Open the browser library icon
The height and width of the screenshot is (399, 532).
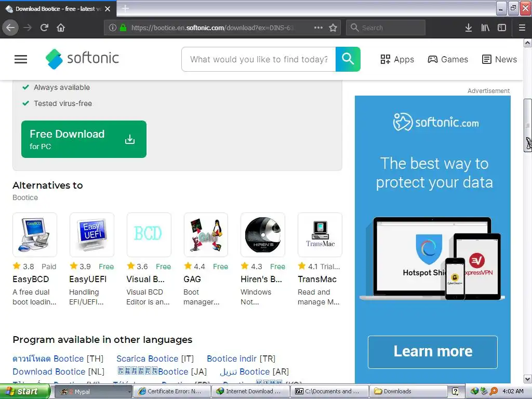pos(485,28)
